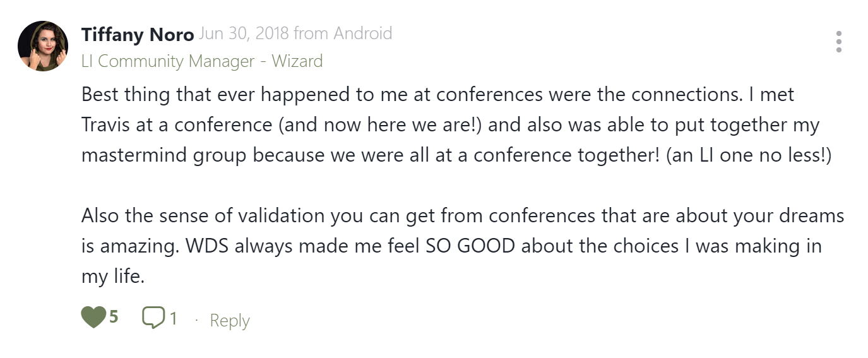
Task: Click the 'my life.' closing line
Action: (x=113, y=276)
